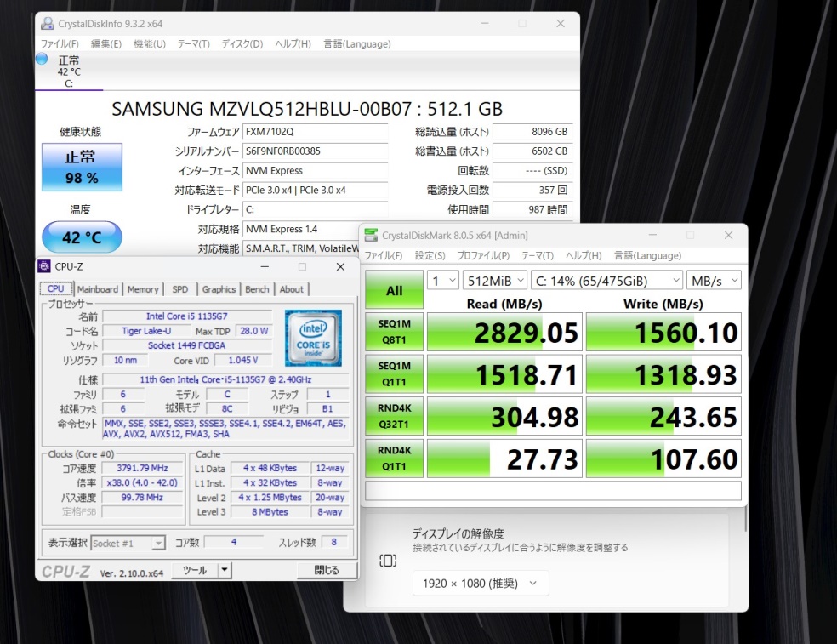The width and height of the screenshot is (837, 644).
Task: Start the RND4K Q32T1 test
Action: [395, 416]
